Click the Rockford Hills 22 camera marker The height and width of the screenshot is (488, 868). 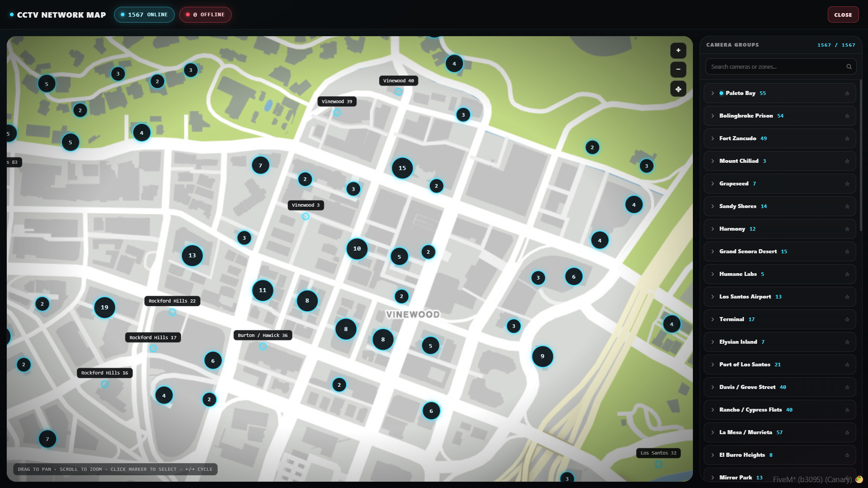coord(172,312)
